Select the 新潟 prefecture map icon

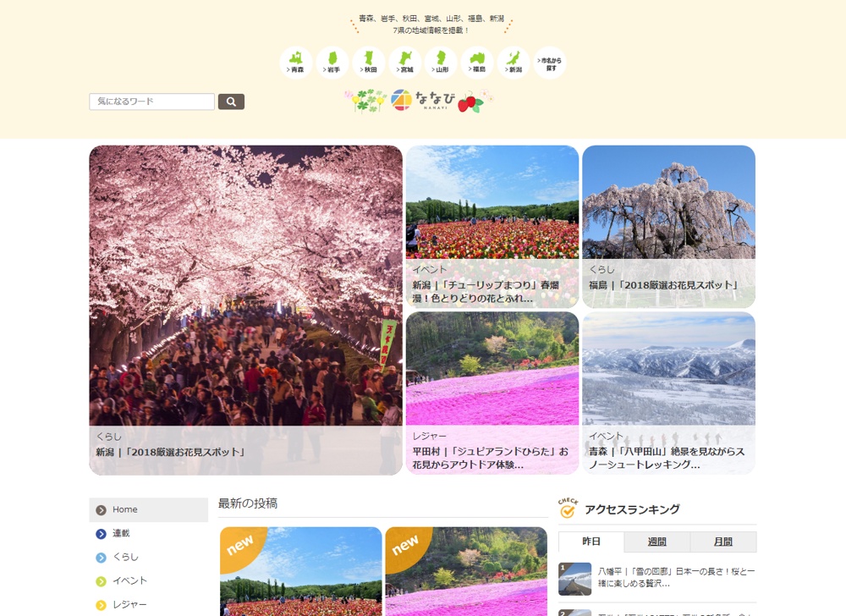point(514,63)
